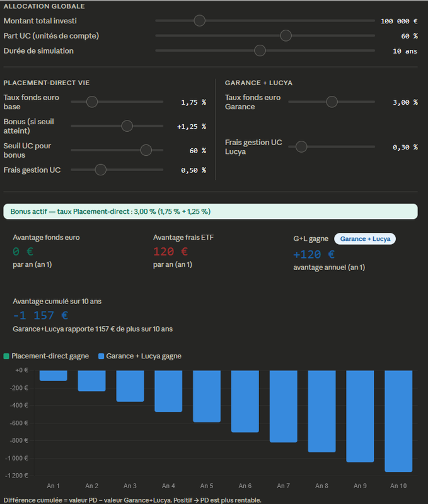
Task: Click the +120 € annual advantage figure
Action: pos(314,255)
